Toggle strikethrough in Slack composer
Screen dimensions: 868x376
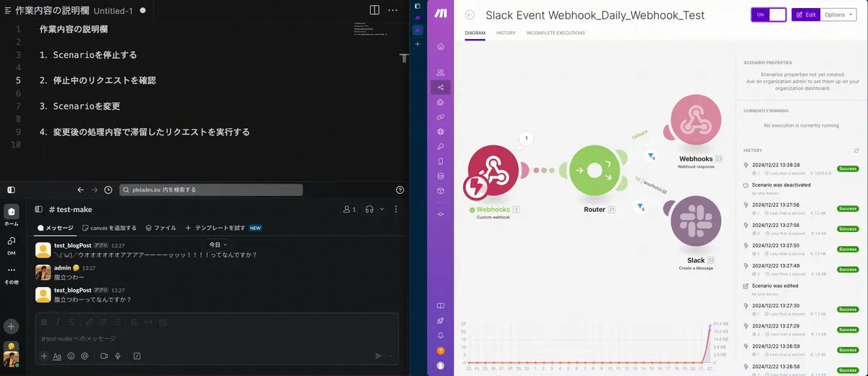click(x=70, y=322)
